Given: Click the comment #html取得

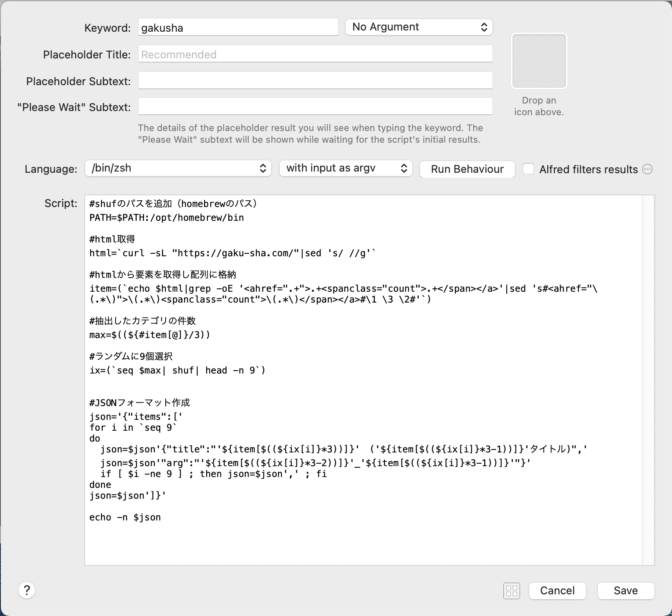Looking at the screenshot, I should pyautogui.click(x=112, y=239).
